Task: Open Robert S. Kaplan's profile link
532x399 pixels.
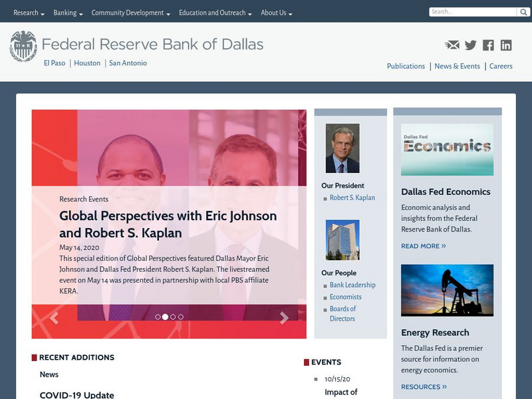Action: click(352, 198)
